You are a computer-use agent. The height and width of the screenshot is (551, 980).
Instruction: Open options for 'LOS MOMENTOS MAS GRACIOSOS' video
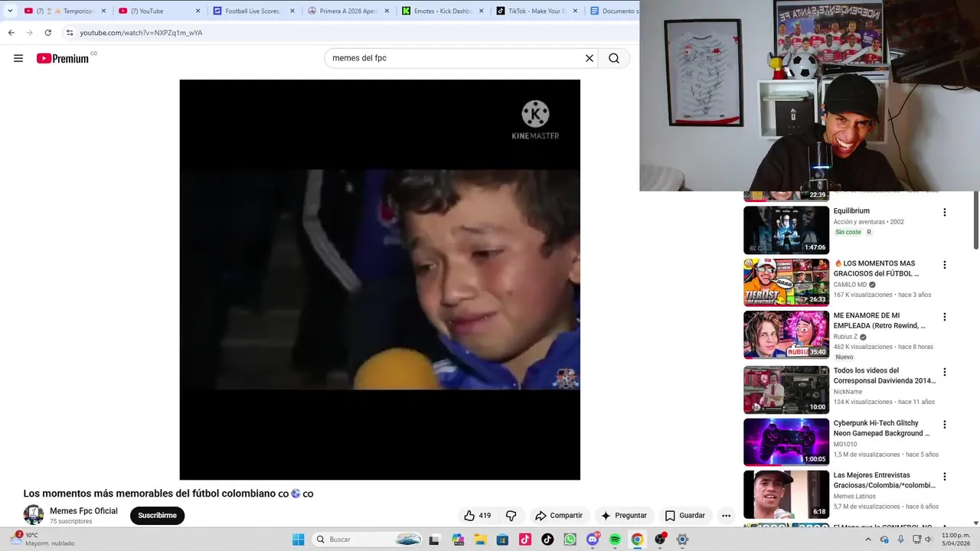[x=944, y=265]
